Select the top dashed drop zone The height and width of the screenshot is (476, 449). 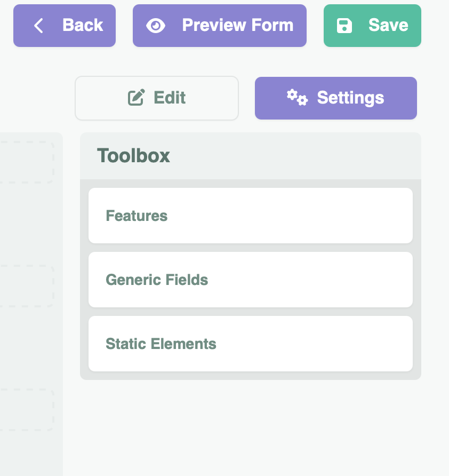click(27, 162)
